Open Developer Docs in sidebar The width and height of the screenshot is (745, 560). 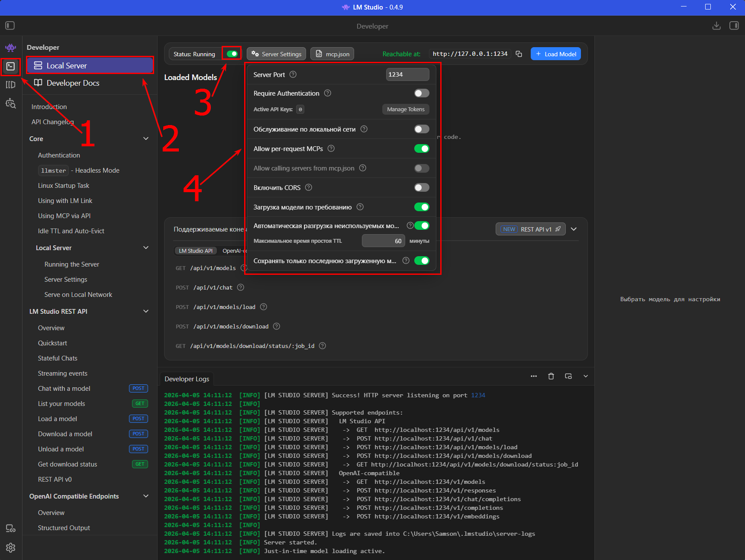(73, 83)
